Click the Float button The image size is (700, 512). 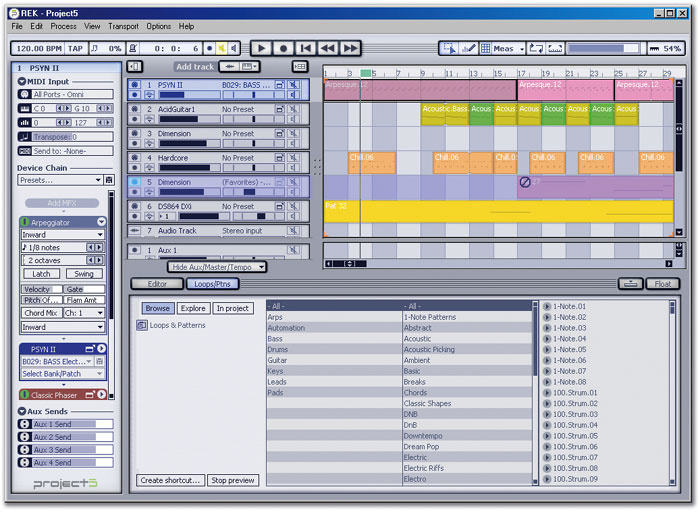pos(662,284)
